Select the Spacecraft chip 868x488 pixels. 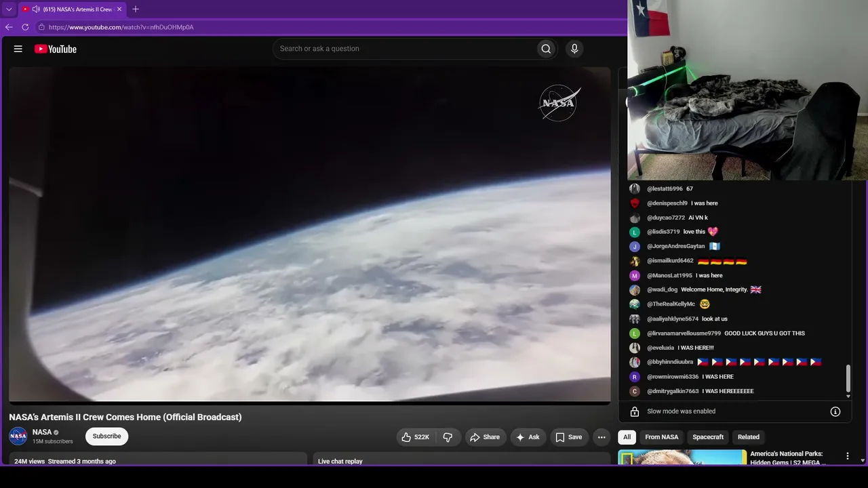[x=708, y=437]
